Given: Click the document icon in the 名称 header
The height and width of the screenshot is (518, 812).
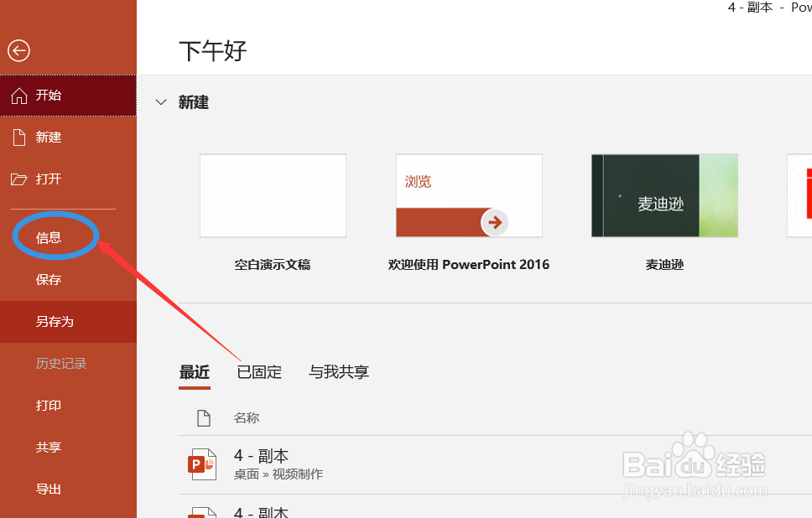Looking at the screenshot, I should coord(204,417).
